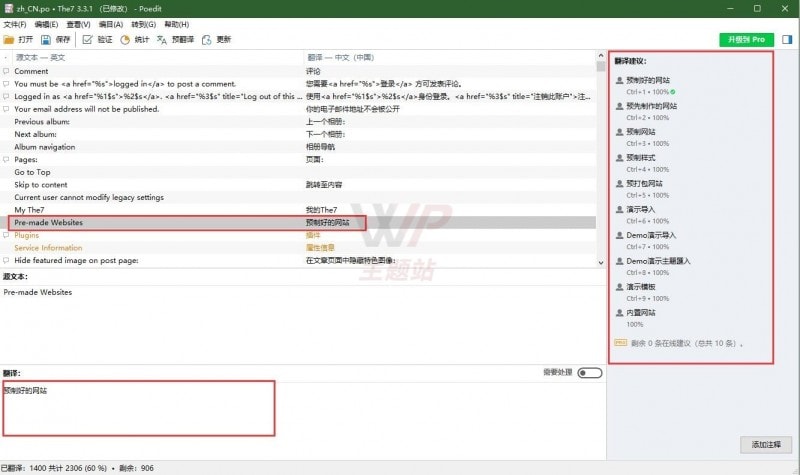Click the Save (保存) disk icon
Viewport: 800px width, 475px height.
(46, 40)
